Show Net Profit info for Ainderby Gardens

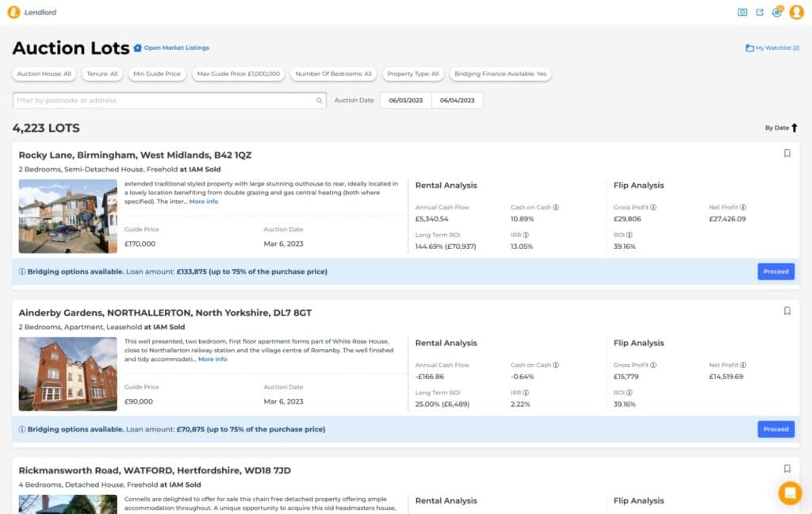(x=743, y=365)
